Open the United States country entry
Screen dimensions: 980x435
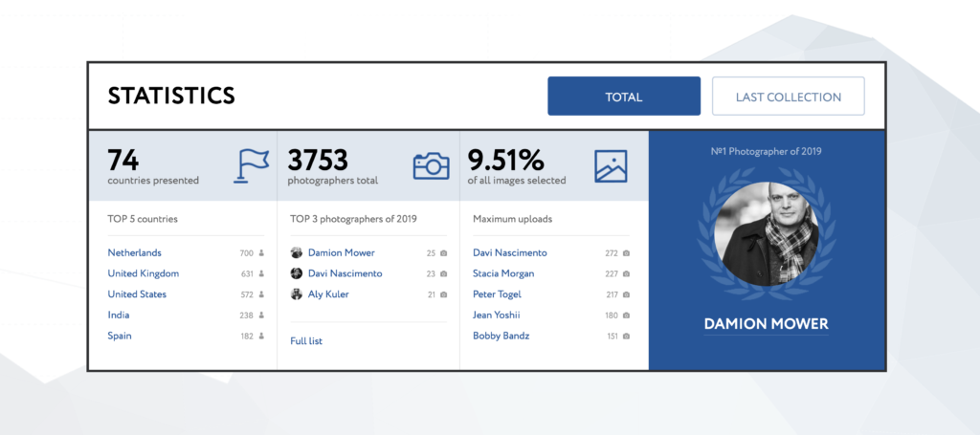click(137, 294)
